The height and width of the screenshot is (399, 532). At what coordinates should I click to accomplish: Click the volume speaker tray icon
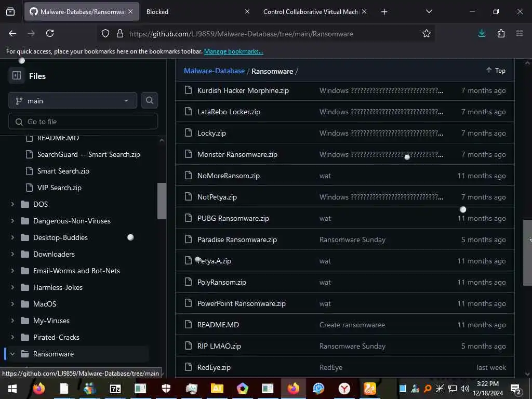tap(464, 389)
